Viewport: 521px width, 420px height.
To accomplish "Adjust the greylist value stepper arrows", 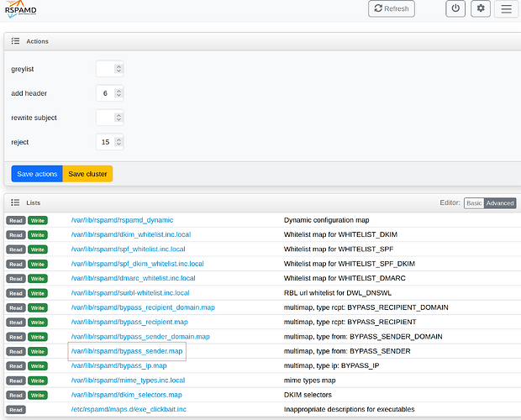I will pos(118,69).
